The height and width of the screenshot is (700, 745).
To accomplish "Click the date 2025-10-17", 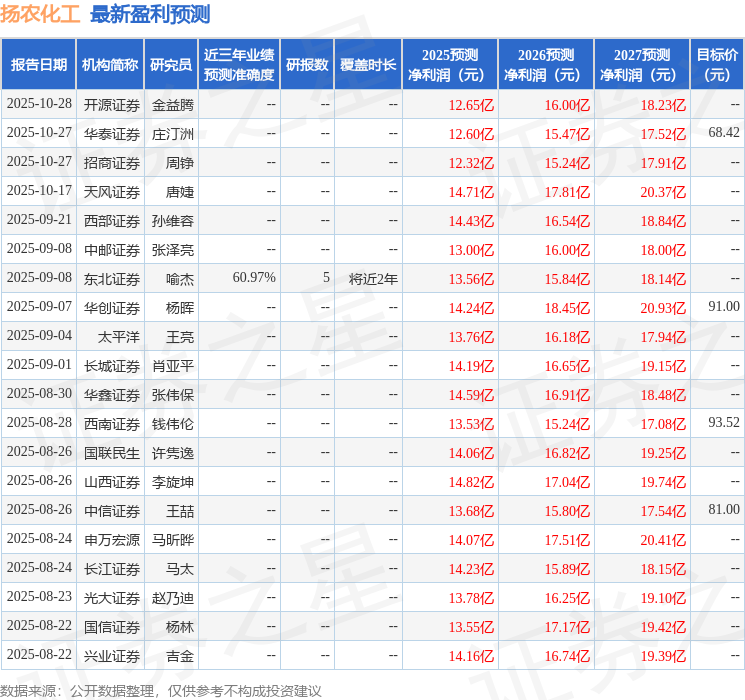I will coord(39,191).
